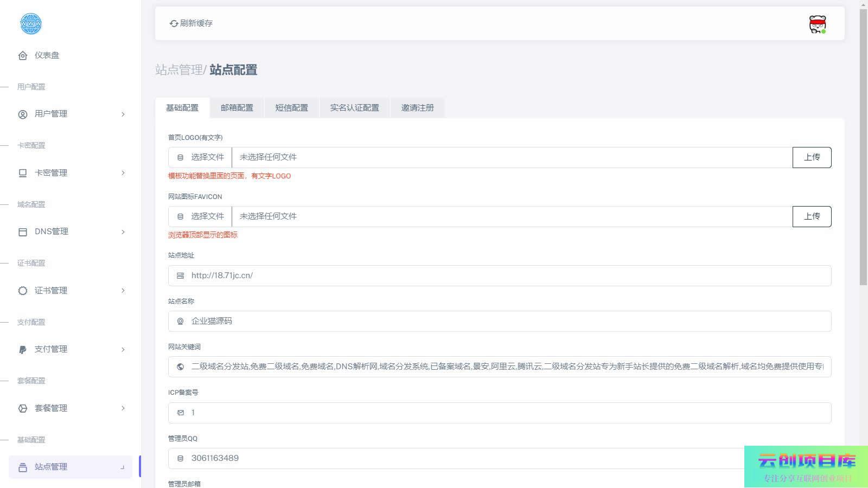The image size is (868, 488).
Task: Click the PayPal-style 支付管理 icon
Action: [23, 350]
